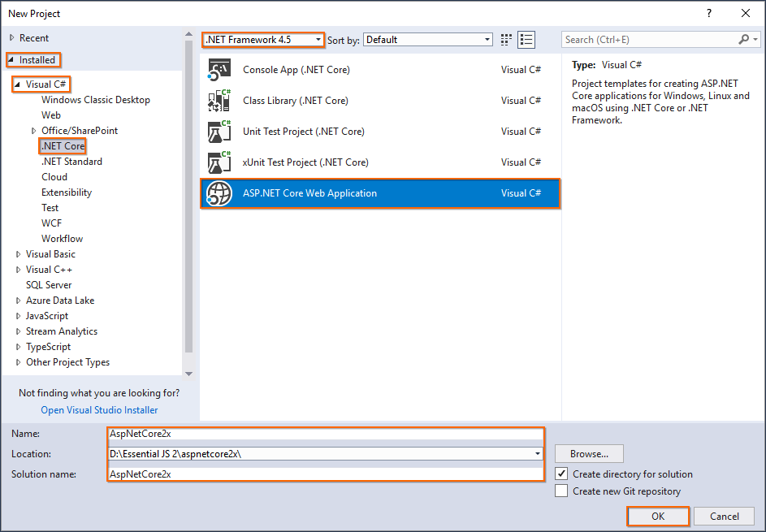Click the Browse... button

(589, 454)
